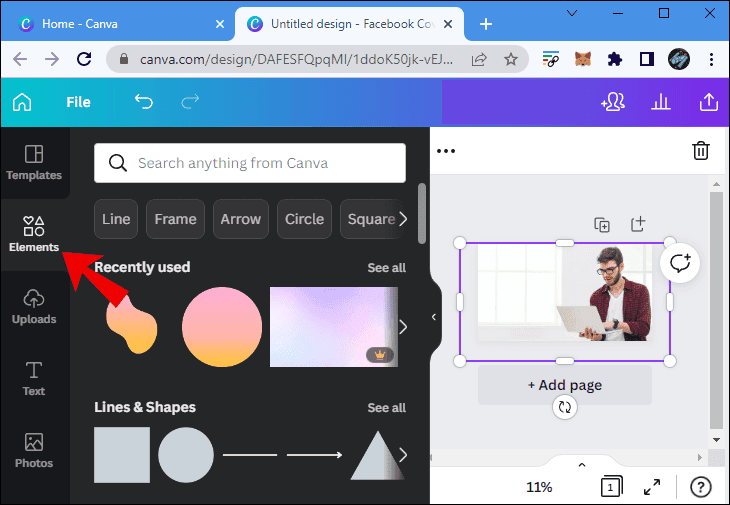
Task: Open the Photos panel
Action: click(34, 451)
